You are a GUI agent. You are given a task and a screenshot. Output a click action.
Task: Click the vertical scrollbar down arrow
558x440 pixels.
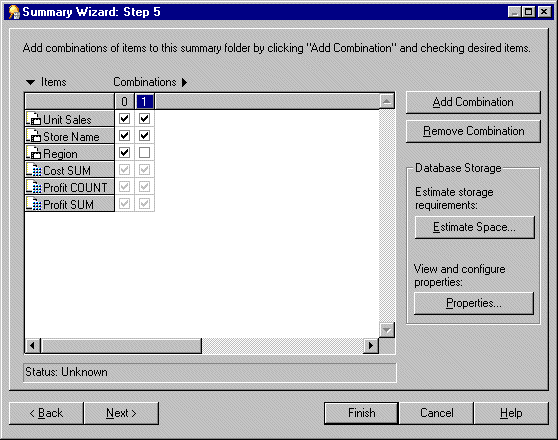(387, 330)
